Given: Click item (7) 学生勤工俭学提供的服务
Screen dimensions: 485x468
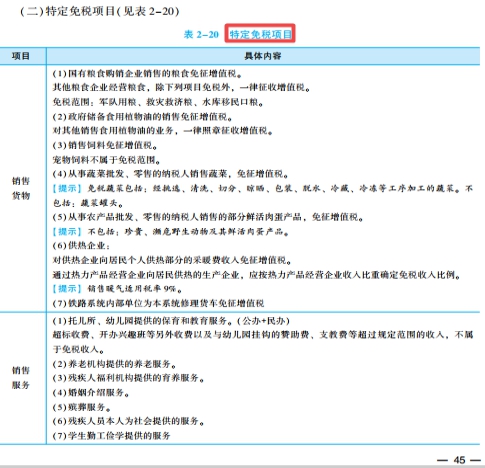Looking at the screenshot, I should pyautogui.click(x=111, y=435).
